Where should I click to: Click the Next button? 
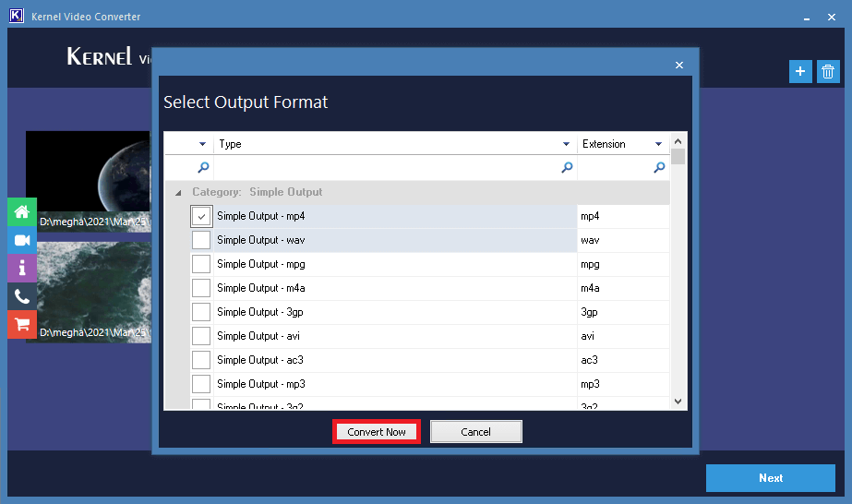771,478
